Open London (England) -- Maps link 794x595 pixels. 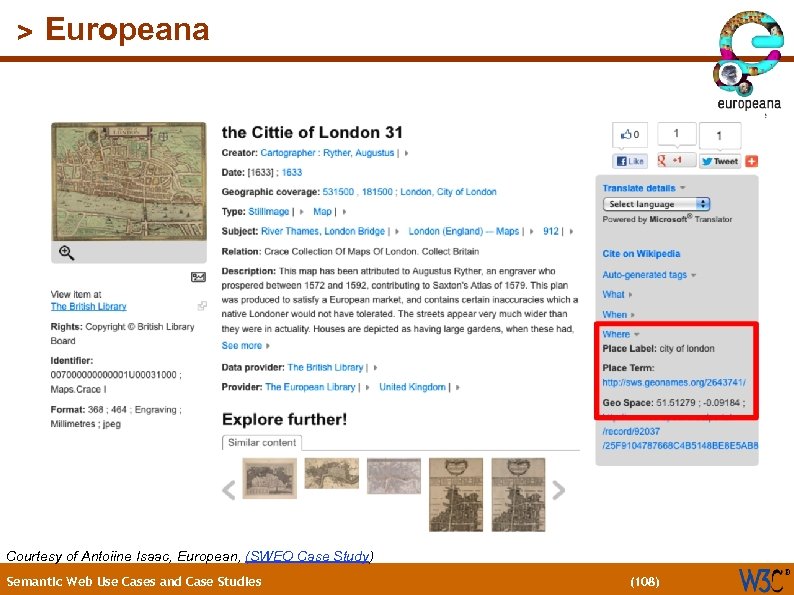click(x=464, y=231)
